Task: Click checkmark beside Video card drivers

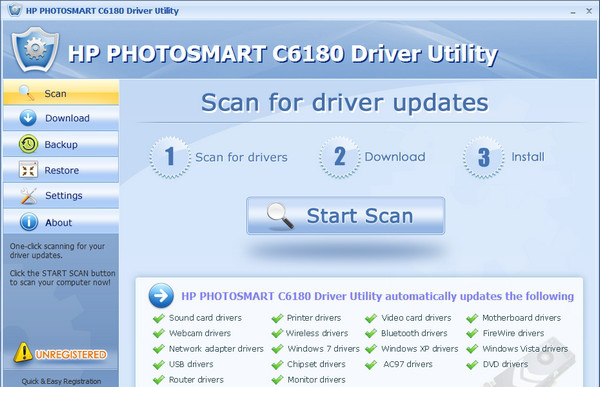Action: point(371,318)
